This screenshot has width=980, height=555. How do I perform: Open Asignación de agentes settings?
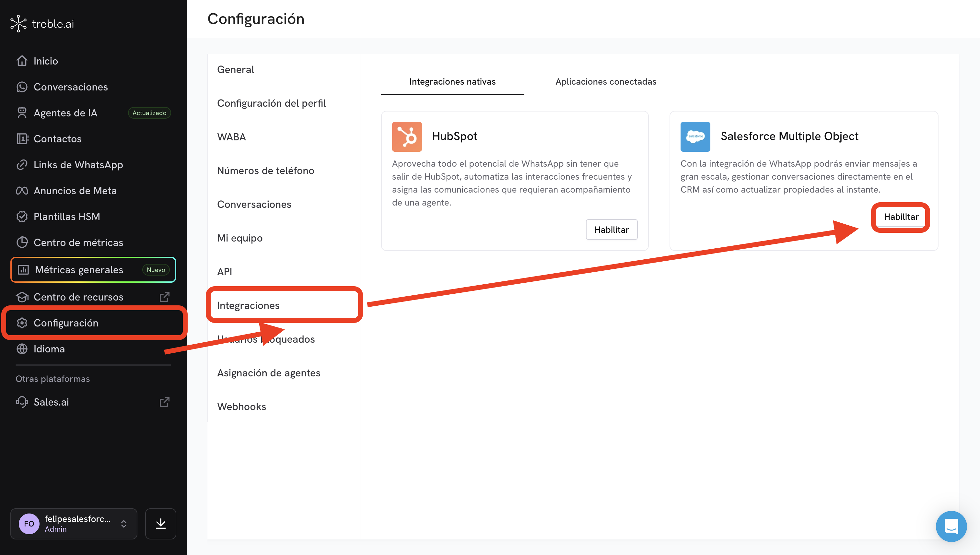pyautogui.click(x=268, y=373)
